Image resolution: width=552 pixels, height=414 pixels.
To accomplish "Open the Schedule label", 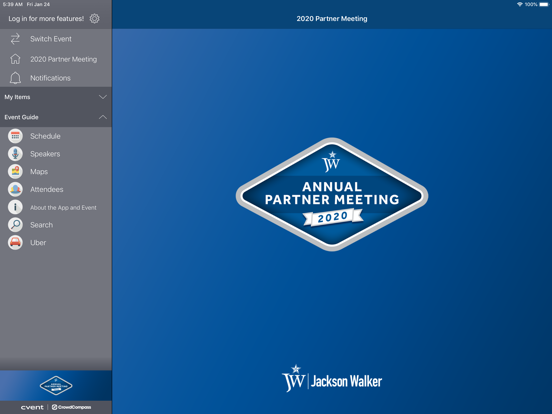I will point(45,136).
